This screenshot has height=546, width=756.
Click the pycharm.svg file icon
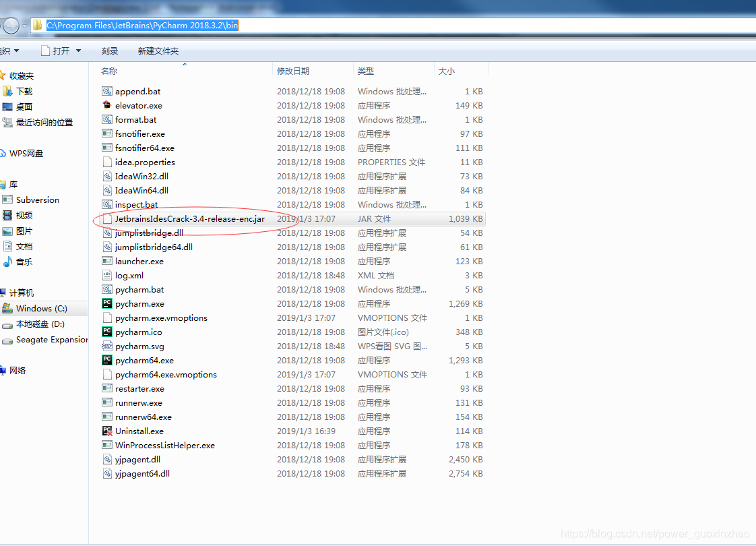[107, 346]
